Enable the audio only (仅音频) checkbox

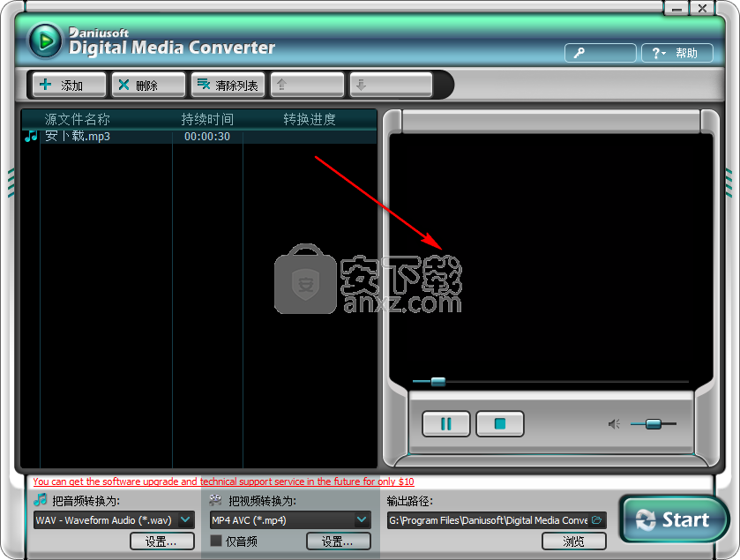click(216, 541)
